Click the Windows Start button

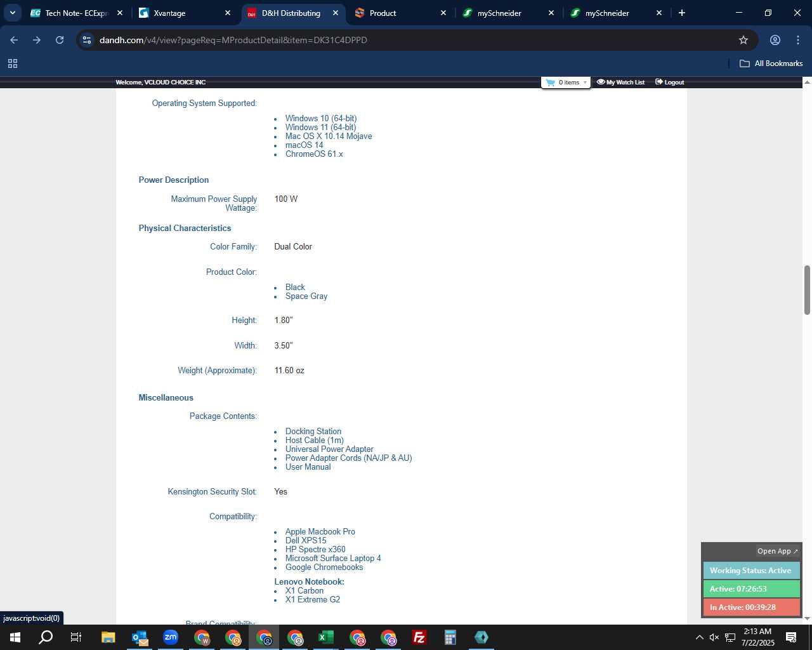pos(15,637)
